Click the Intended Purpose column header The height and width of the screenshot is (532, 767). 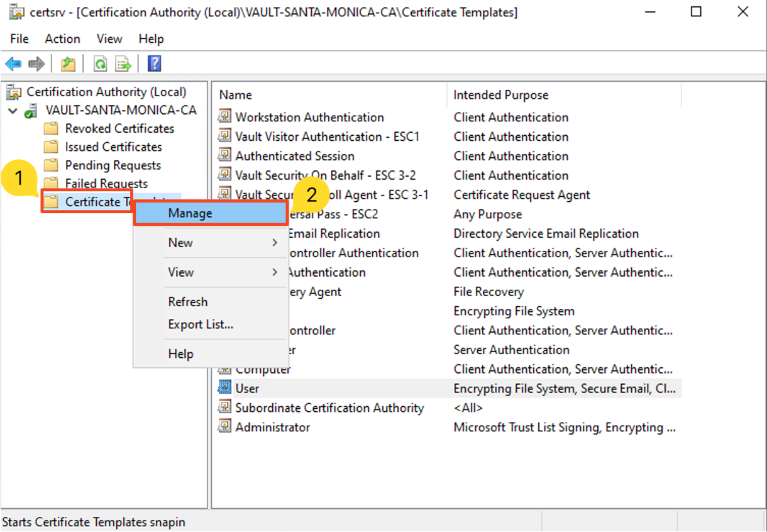point(500,95)
